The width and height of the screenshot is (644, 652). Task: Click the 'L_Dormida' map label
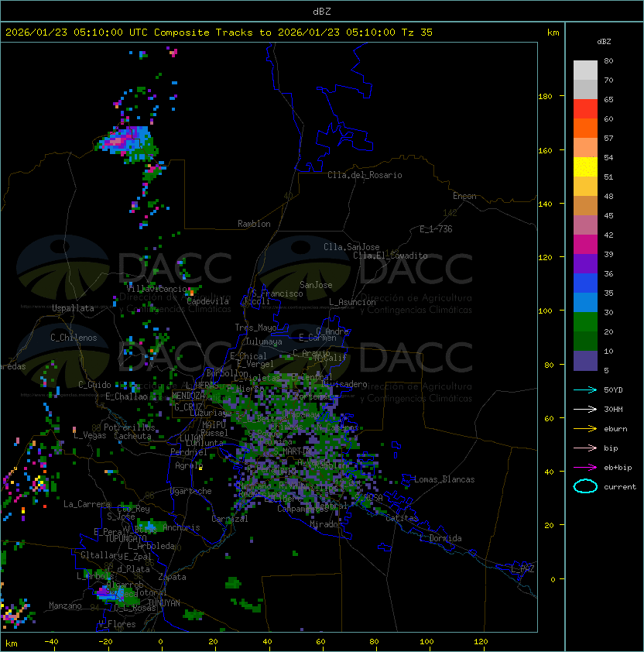pos(440,538)
